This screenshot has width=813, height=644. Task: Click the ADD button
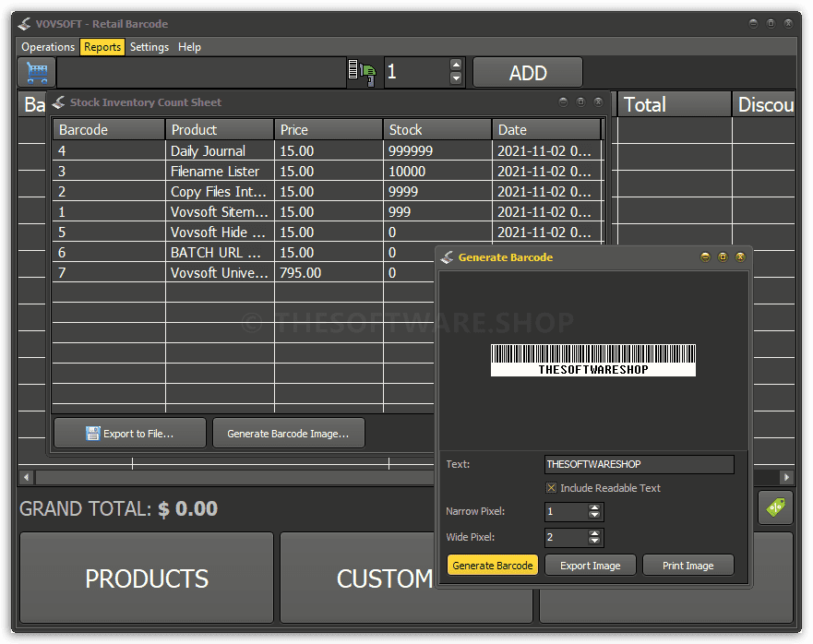[528, 73]
